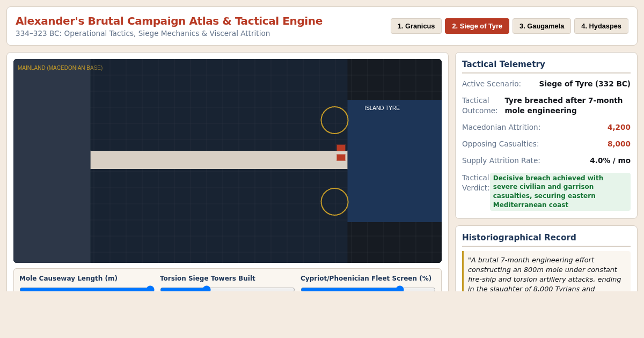The width and height of the screenshot is (644, 338).
Task: Click the Siege of Tyre (332 BC) value
Action: click(x=584, y=84)
